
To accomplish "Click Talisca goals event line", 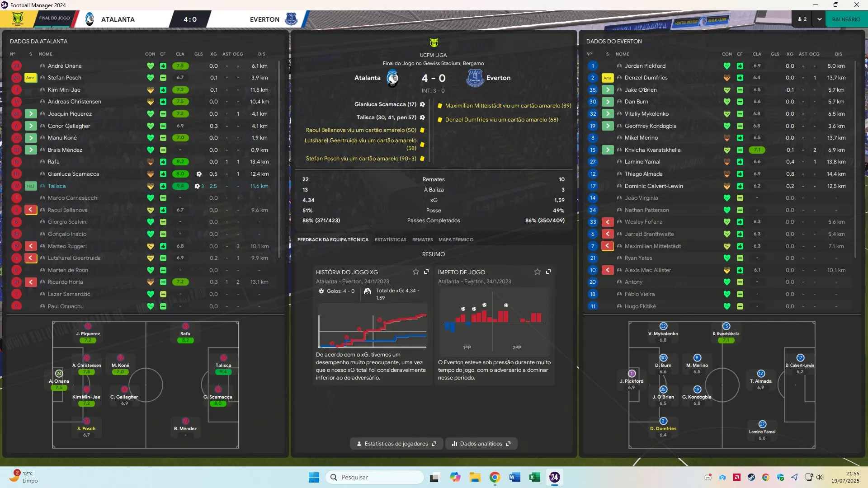I will 391,117.
